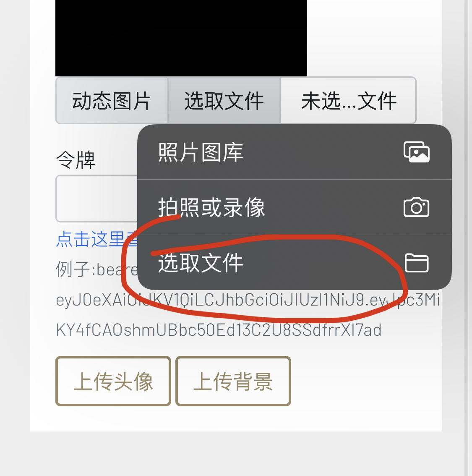Choose 照片图库 from the popup menu

294,152
